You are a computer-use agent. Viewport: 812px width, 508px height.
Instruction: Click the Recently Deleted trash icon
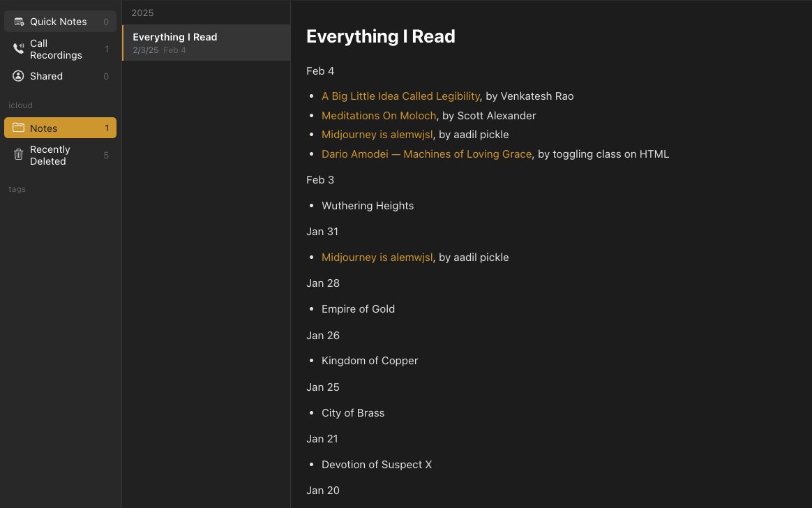click(x=19, y=154)
